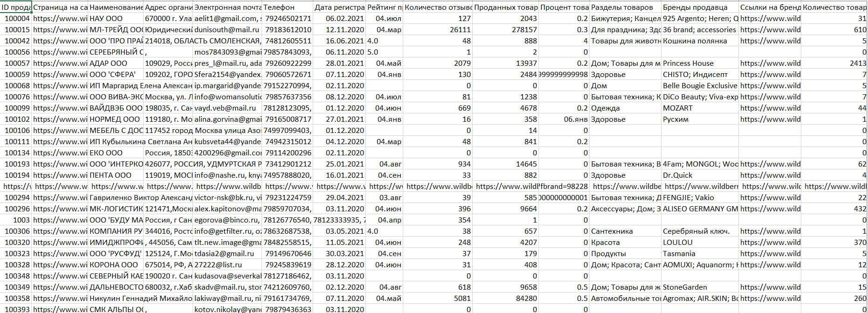Click phone cell 79183612010
The width and height of the screenshot is (868, 313).
(288, 29)
